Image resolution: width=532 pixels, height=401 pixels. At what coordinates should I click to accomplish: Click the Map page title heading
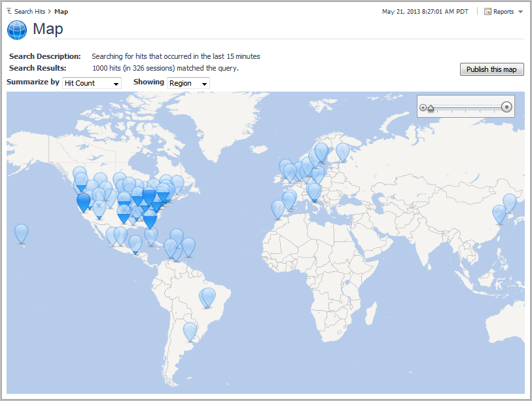coord(48,29)
